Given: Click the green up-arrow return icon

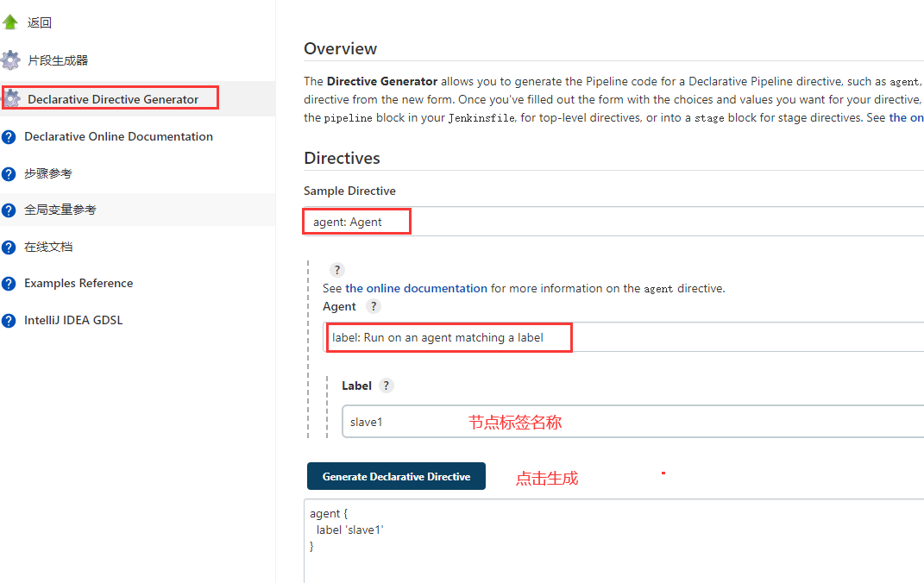Looking at the screenshot, I should (x=10, y=22).
